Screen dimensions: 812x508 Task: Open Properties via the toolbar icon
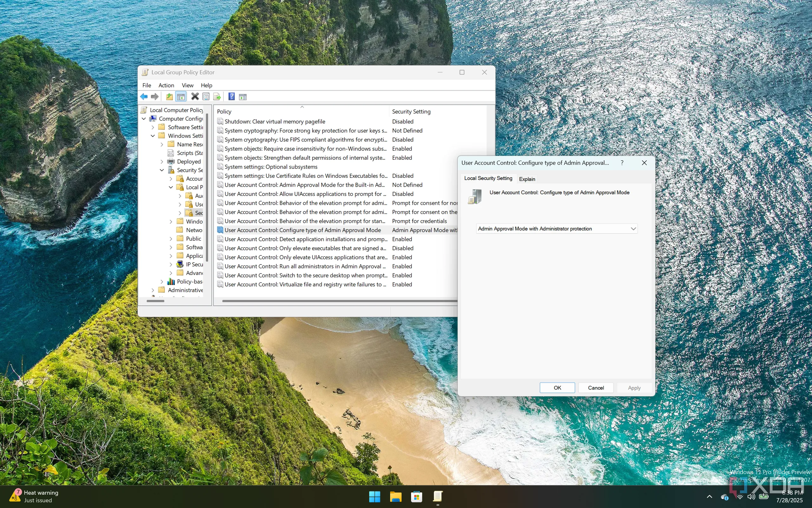pyautogui.click(x=206, y=97)
